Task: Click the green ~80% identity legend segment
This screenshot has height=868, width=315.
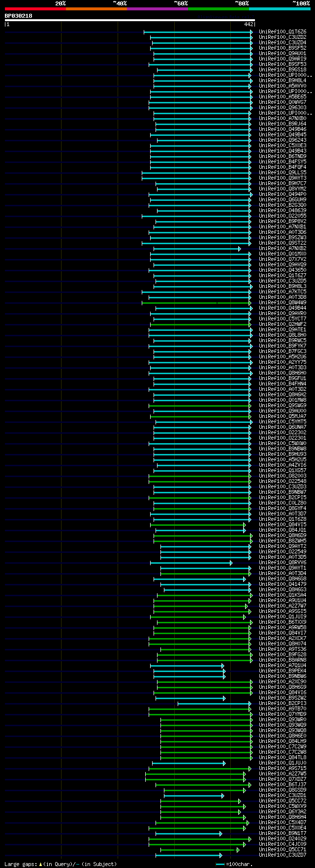Action: point(219,9)
